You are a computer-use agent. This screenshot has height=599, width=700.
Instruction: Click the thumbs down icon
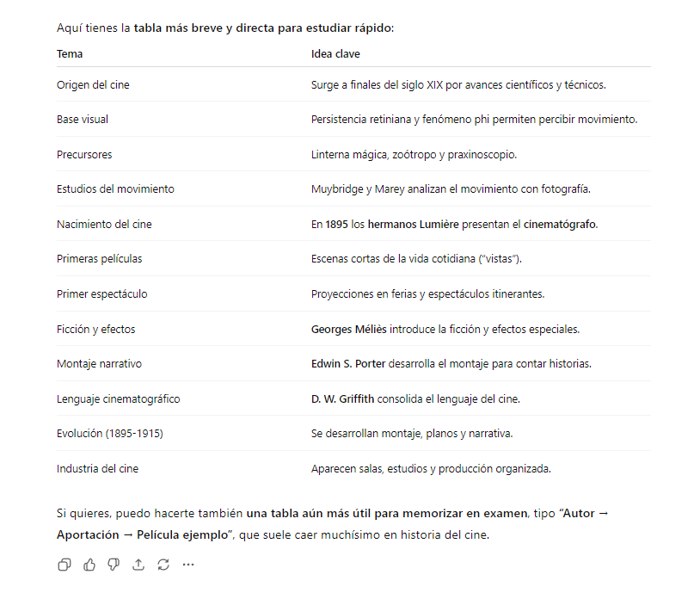pos(114,565)
